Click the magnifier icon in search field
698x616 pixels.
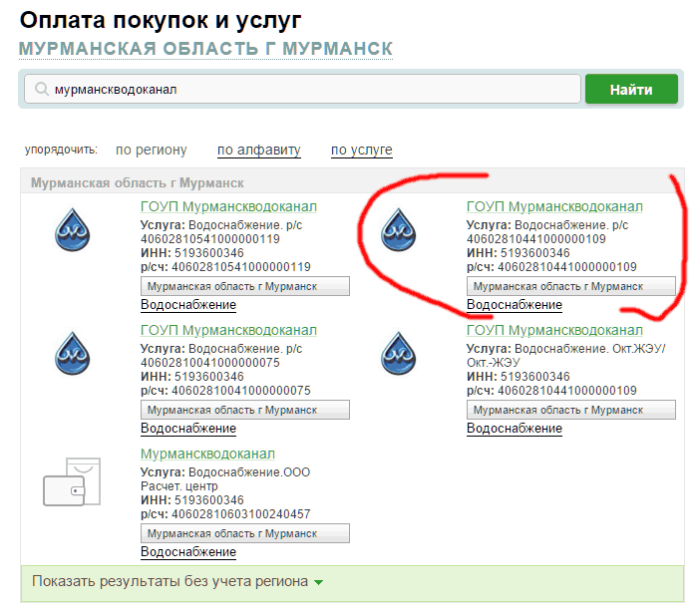point(42,89)
